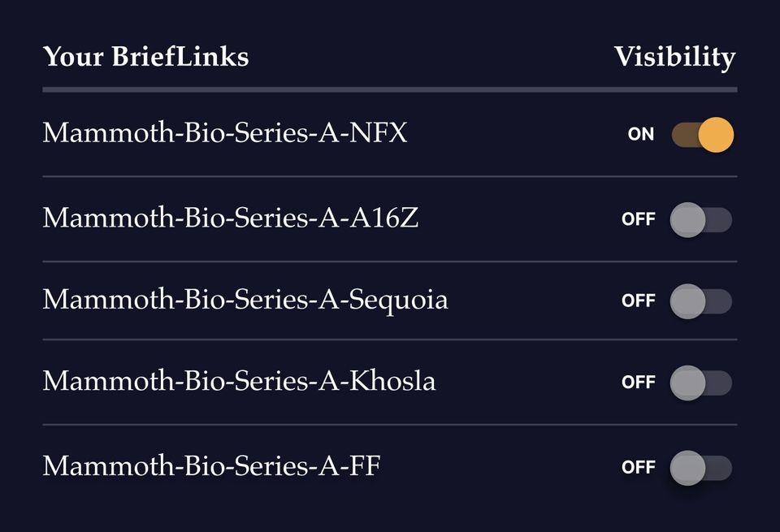Click the thick divider under the table header
Screen dimensions: 780x532
[x=390, y=89]
